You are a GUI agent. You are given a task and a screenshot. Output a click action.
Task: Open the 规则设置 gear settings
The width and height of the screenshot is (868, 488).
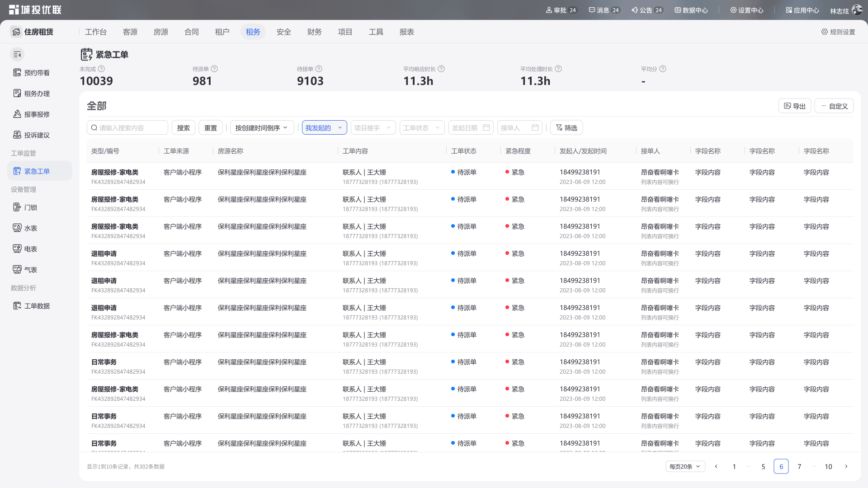pyautogui.click(x=838, y=32)
